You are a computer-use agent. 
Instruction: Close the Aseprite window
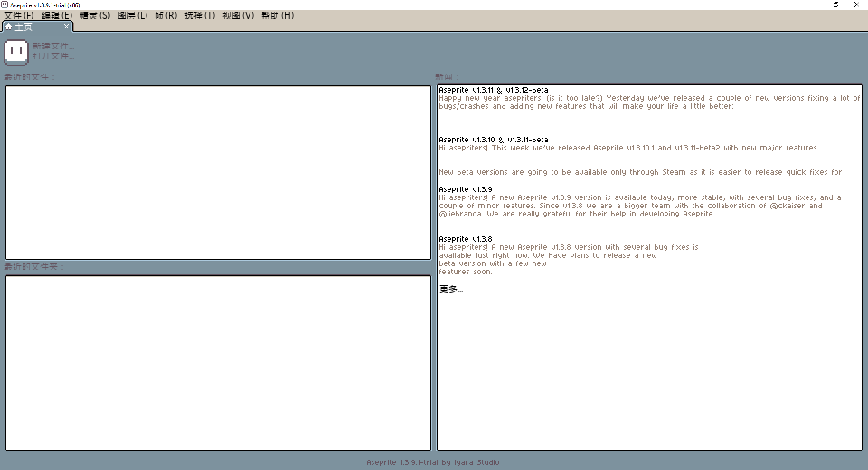(857, 5)
